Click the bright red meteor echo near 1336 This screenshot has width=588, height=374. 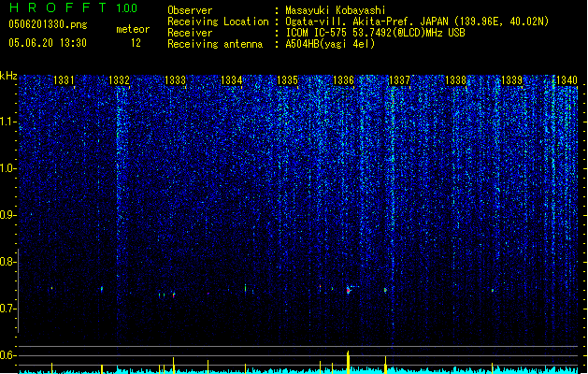coord(349,291)
